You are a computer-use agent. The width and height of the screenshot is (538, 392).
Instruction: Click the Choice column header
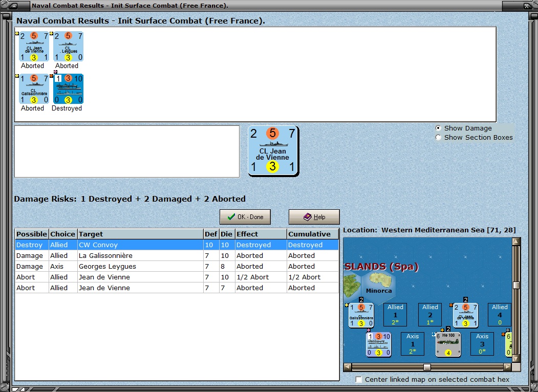click(x=63, y=234)
